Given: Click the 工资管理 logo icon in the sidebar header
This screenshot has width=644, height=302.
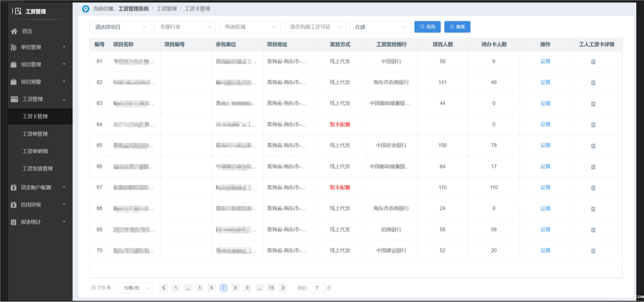Looking at the screenshot, I should coord(18,11).
